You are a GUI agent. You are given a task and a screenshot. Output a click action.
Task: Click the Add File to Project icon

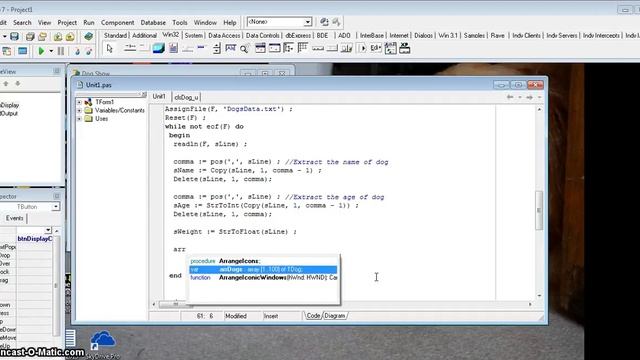click(x=58, y=37)
